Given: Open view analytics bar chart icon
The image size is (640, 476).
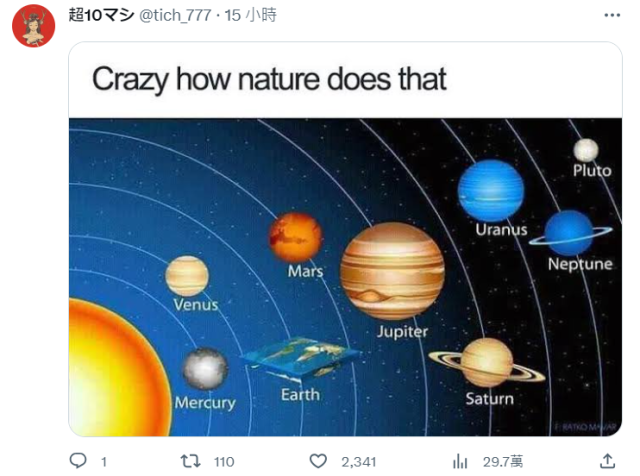Looking at the screenshot, I should 461,461.
